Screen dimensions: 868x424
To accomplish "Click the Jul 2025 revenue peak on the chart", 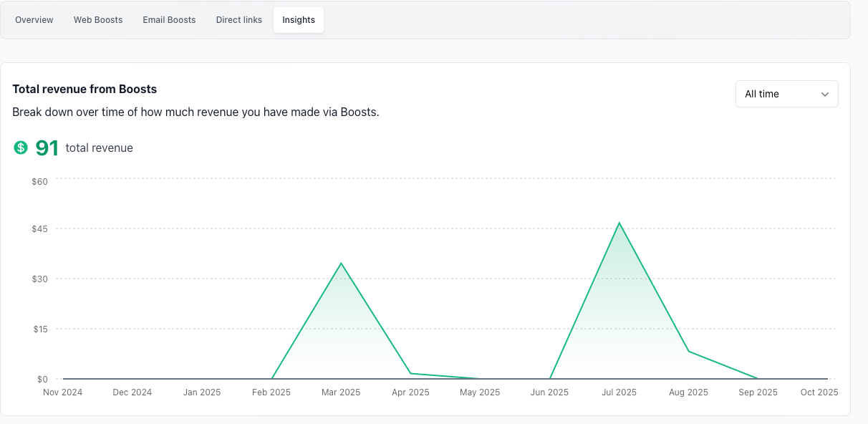I will (x=619, y=223).
